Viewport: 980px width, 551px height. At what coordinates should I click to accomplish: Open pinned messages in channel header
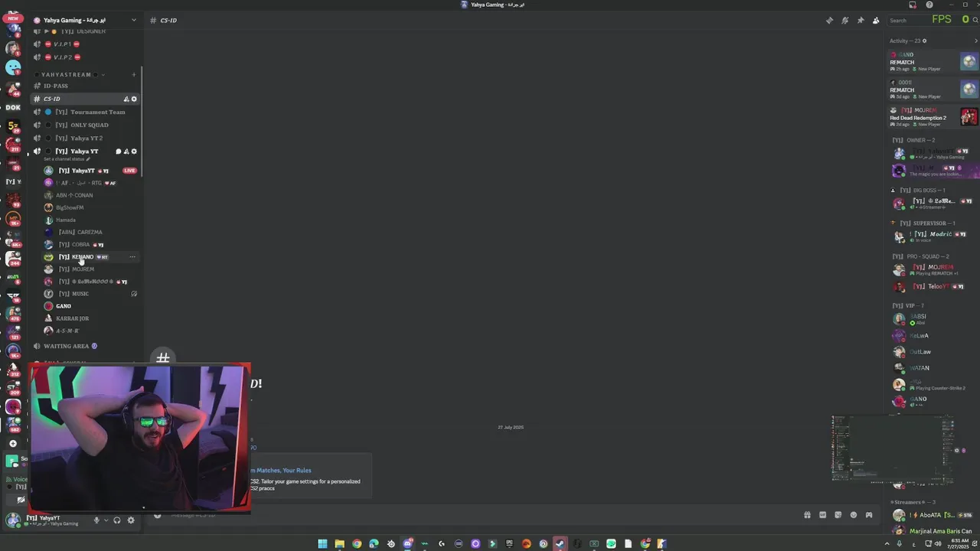click(x=861, y=21)
